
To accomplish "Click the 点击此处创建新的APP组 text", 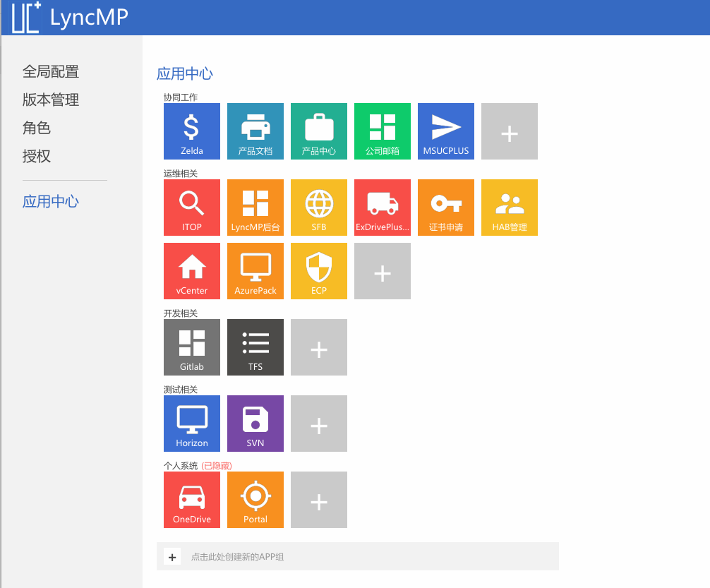I will click(237, 557).
